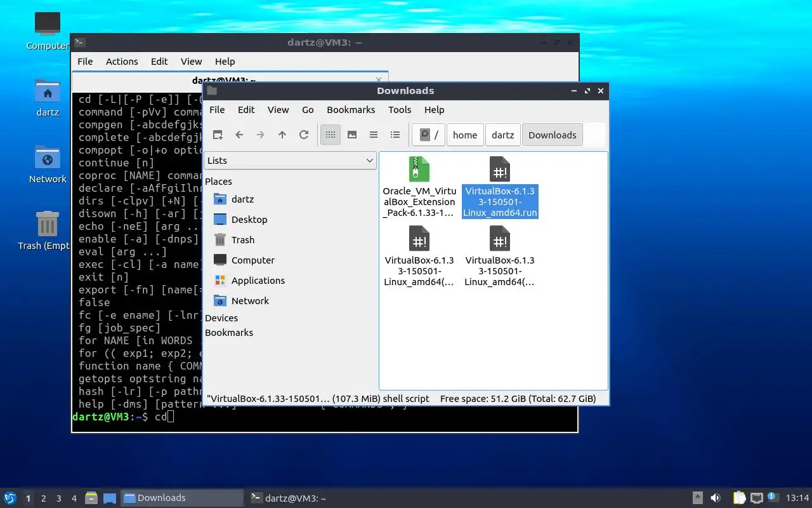
Task: Switch to dartz@VM3 terminal taskbar entry
Action: click(x=308, y=498)
